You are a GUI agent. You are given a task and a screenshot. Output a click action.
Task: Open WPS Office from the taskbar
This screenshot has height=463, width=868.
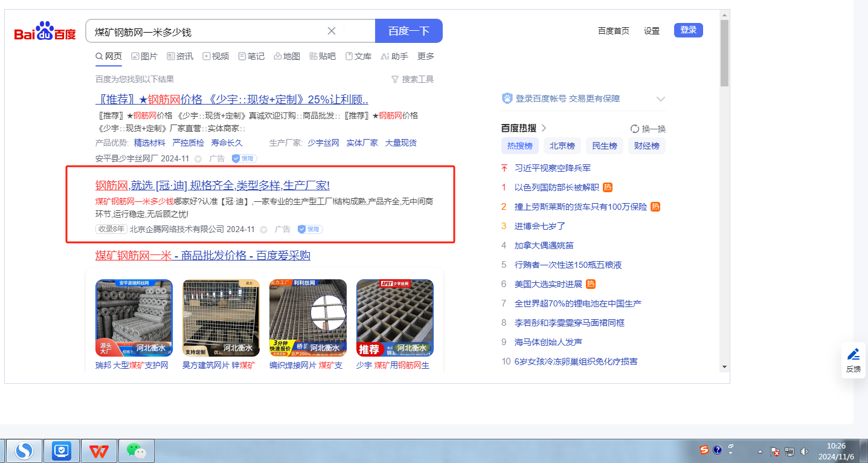tap(99, 450)
